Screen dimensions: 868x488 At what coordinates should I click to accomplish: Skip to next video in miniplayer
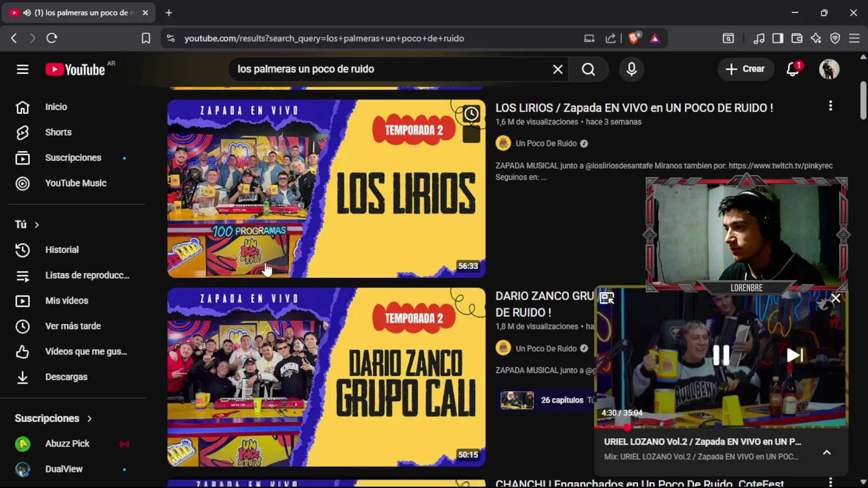794,355
